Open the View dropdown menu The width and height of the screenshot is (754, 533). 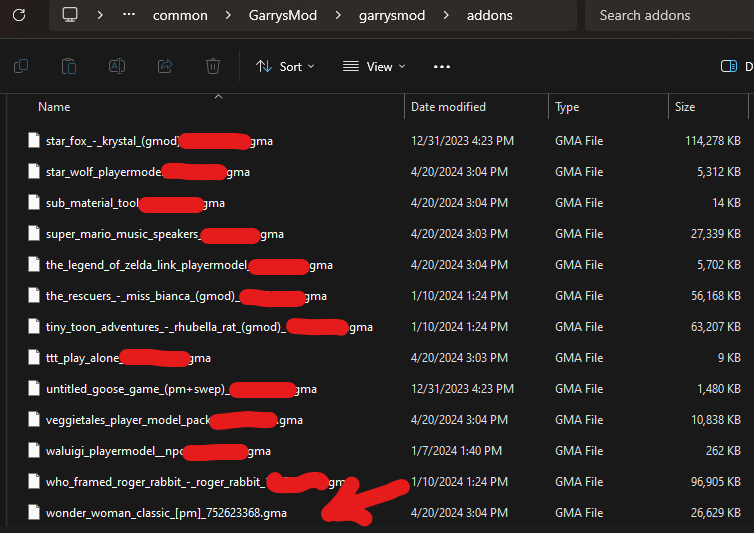[x=374, y=66]
